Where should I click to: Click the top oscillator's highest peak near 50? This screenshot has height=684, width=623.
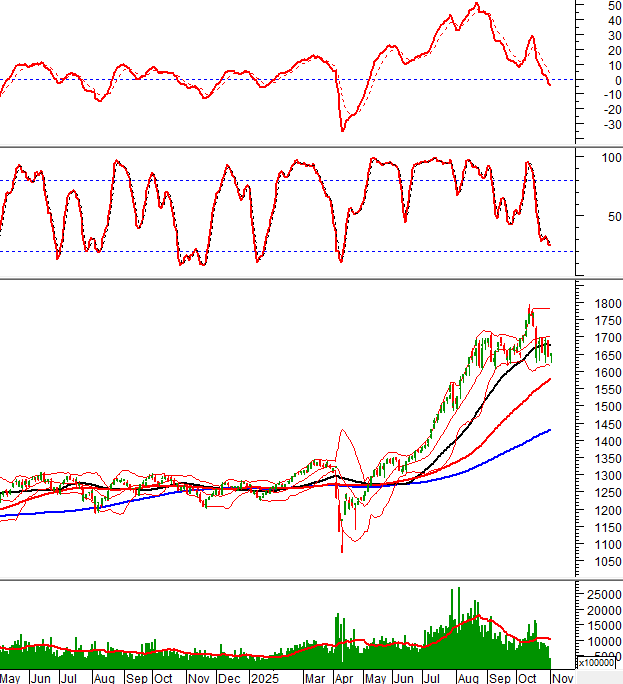coord(477,5)
